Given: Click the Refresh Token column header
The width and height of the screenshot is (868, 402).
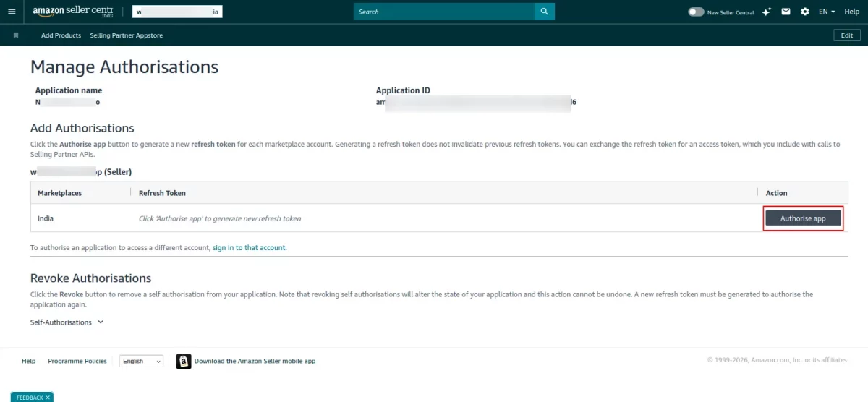Looking at the screenshot, I should [x=162, y=193].
